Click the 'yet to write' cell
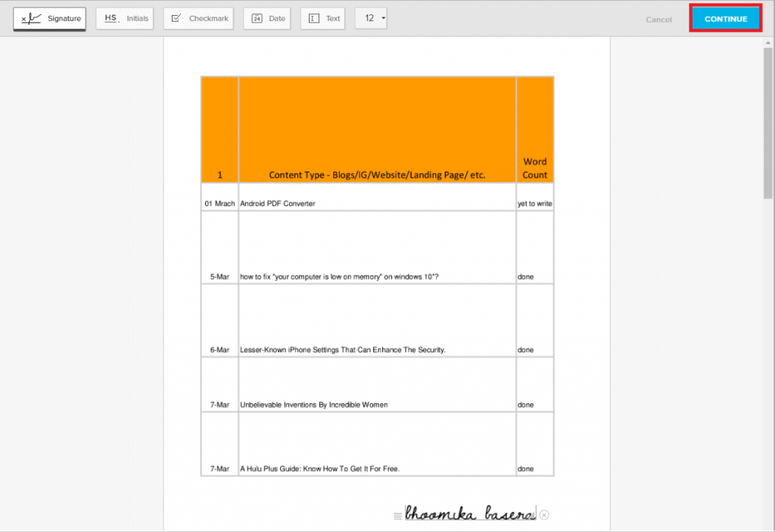The image size is (775, 532). click(535, 198)
